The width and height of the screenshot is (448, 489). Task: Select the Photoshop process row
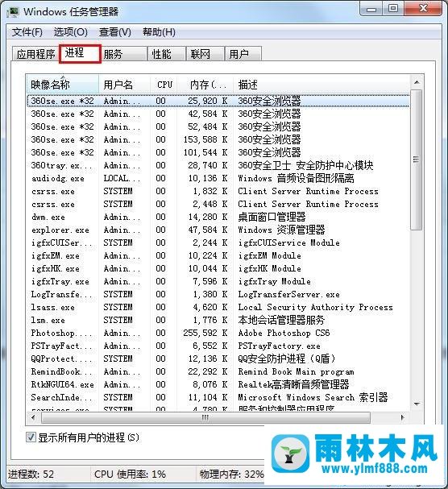point(218,333)
